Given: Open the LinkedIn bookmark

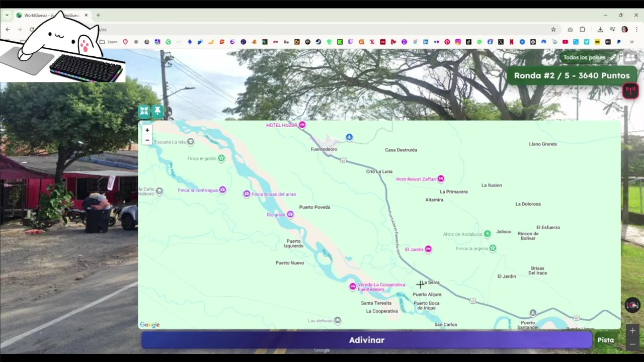Looking at the screenshot, I should (x=426, y=42).
